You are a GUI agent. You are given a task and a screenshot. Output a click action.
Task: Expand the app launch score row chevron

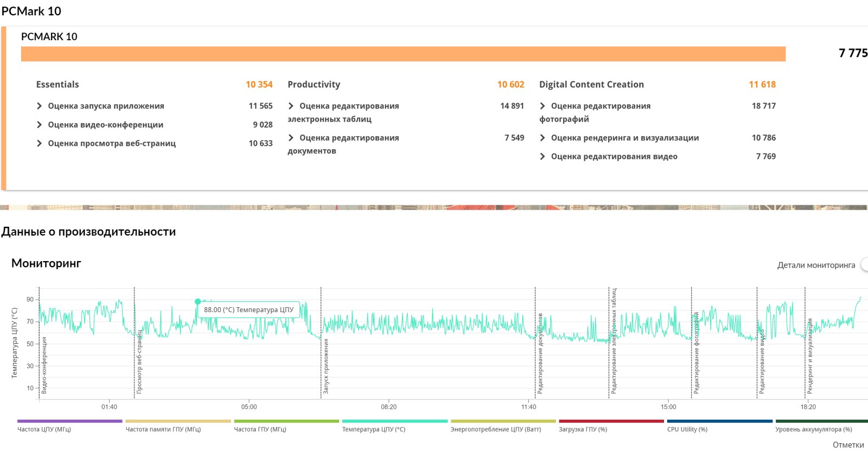[x=39, y=106]
